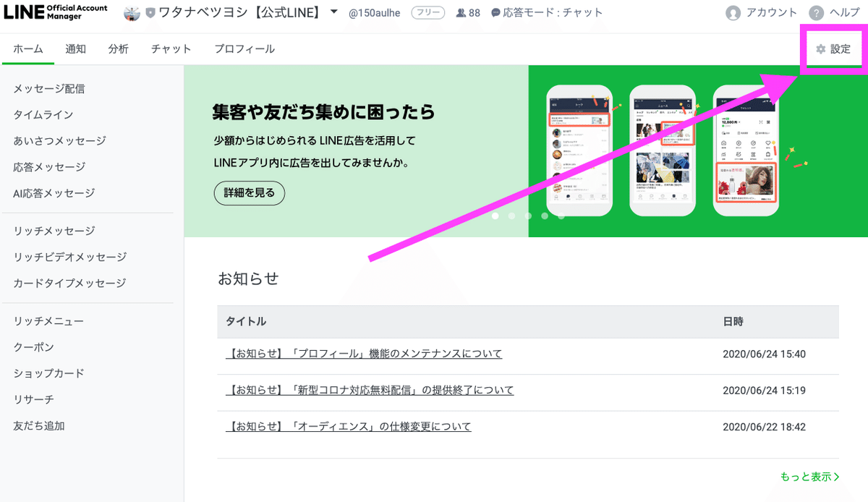
Task: Open メッセージ配信 in the sidebar
Action: (49, 89)
